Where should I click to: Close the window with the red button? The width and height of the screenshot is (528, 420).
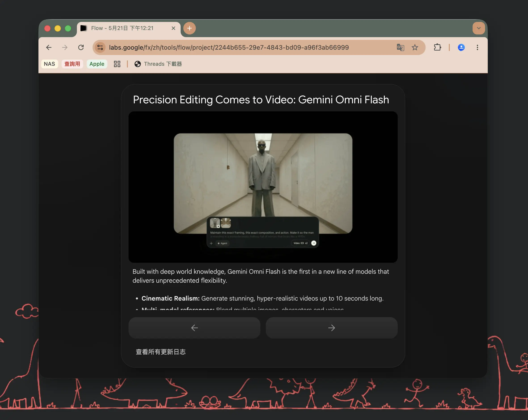pos(48,28)
